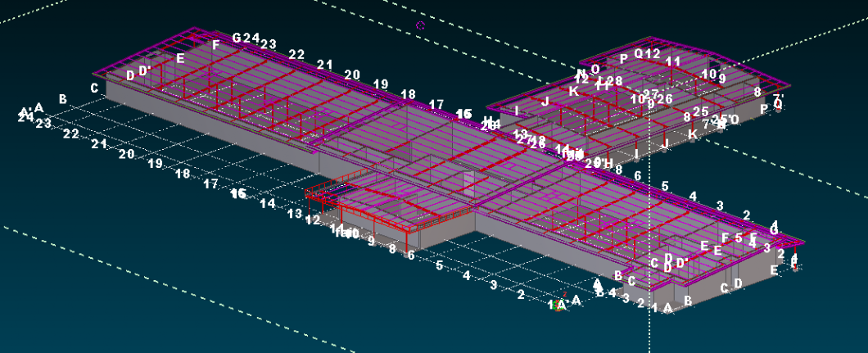Click grid label 18 on the ground grid
This screenshot has width=868, height=353.
pos(183,174)
